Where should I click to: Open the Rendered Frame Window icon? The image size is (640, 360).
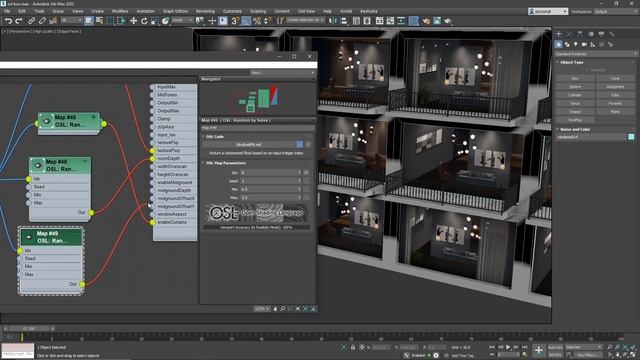(437, 21)
